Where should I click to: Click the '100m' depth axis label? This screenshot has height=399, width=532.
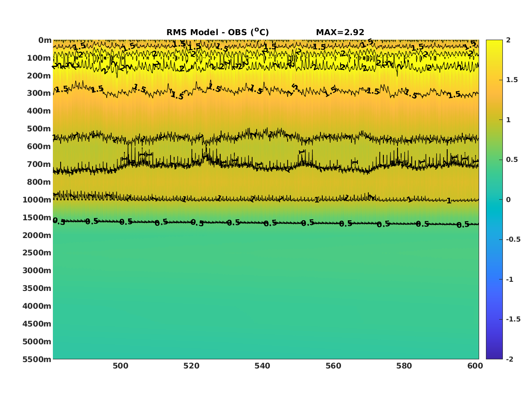(x=39, y=58)
